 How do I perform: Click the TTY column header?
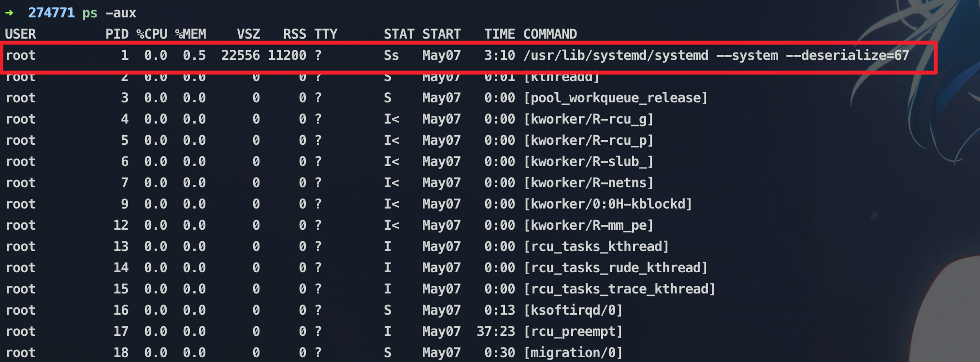click(326, 34)
